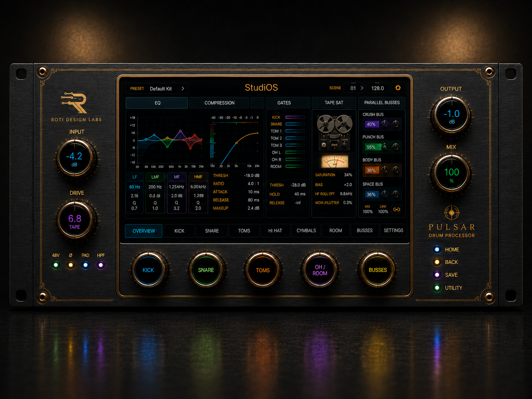Viewport: 532px width, 399px height.
Task: Click the bus link chain icon
Action: 396,209
